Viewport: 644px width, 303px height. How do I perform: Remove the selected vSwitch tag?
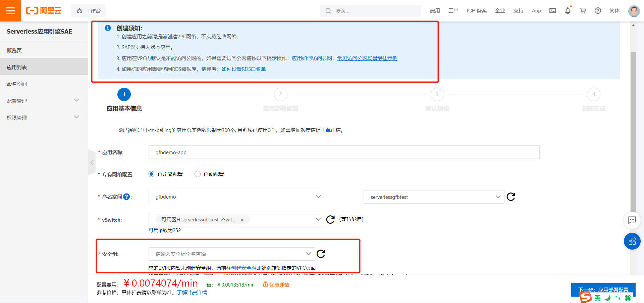242,220
